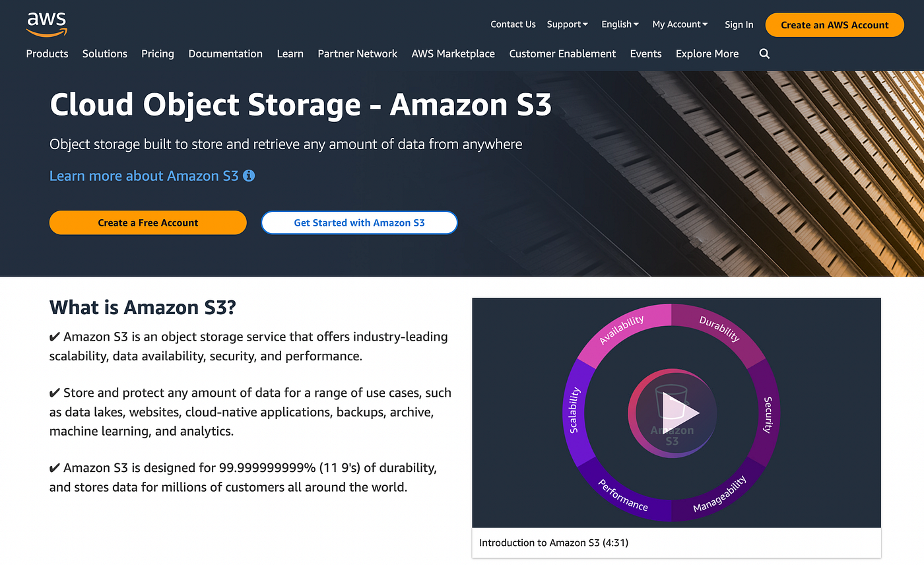The width and height of the screenshot is (924, 565).
Task: Click Create an AWS Account button
Action: [x=835, y=25]
